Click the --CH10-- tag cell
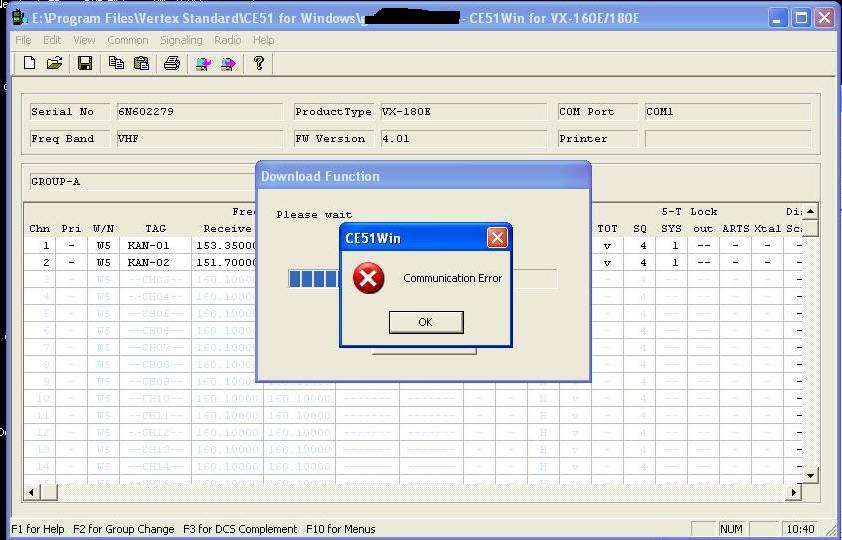This screenshot has height=540, width=842. pos(155,398)
